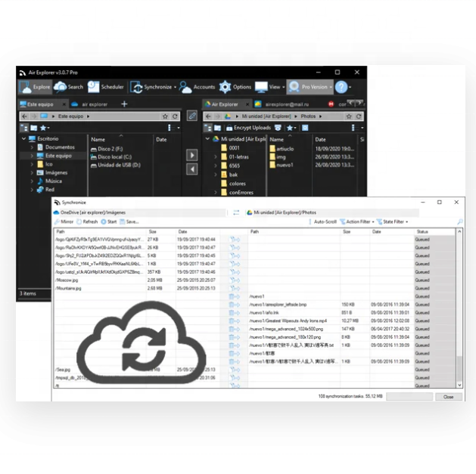Select the colores folder
This screenshot has height=474, width=476.
(237, 184)
